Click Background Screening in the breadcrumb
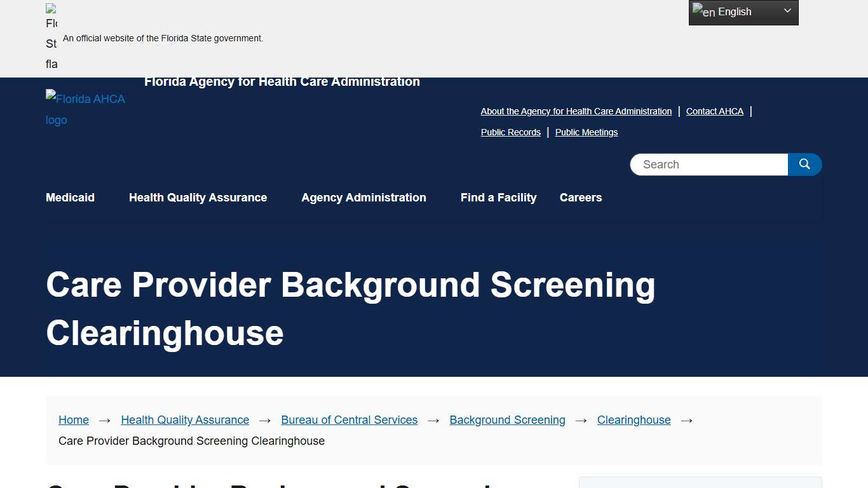Viewport: 868px width, 488px height. coord(507,420)
